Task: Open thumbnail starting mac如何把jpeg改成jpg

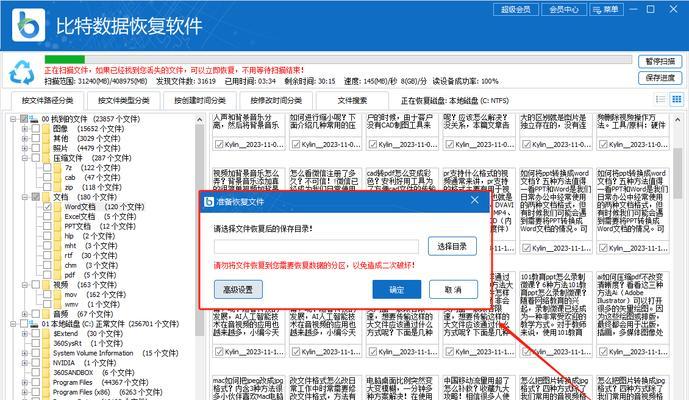Action: (249, 388)
